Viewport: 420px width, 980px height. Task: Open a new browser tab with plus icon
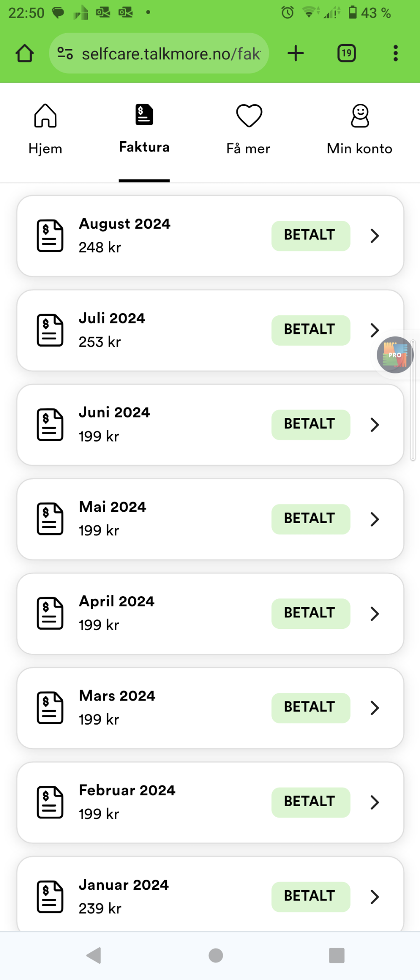coord(296,54)
